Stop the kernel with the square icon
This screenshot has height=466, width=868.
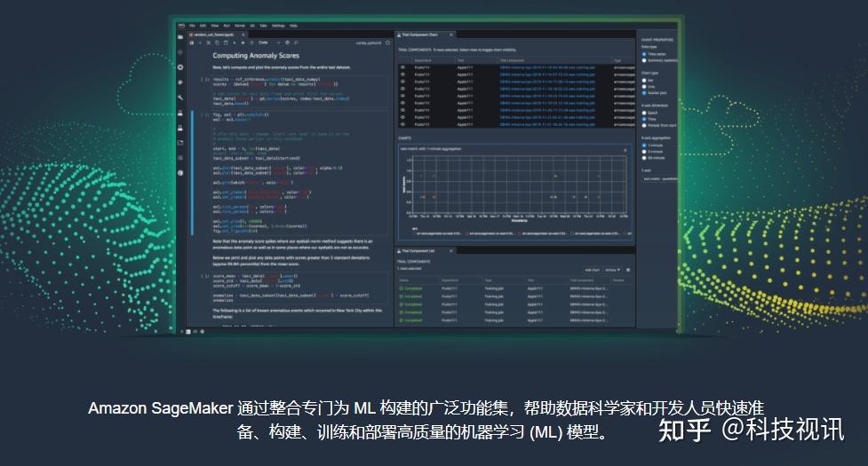(243, 43)
